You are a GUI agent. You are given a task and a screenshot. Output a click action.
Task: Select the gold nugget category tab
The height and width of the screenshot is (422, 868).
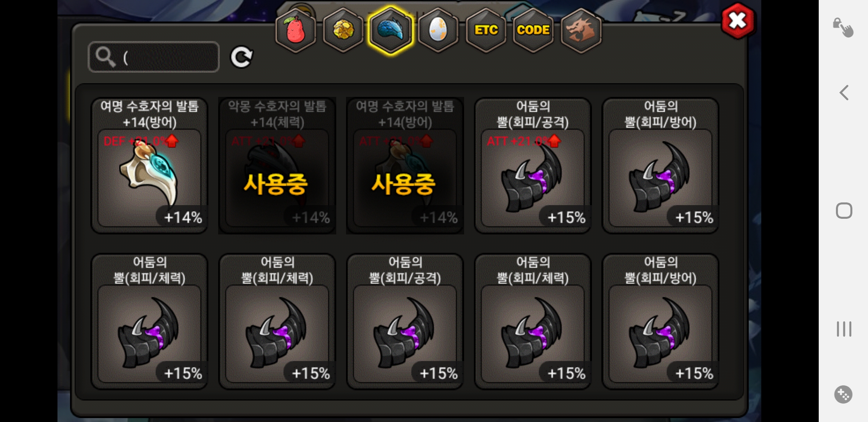[343, 30]
